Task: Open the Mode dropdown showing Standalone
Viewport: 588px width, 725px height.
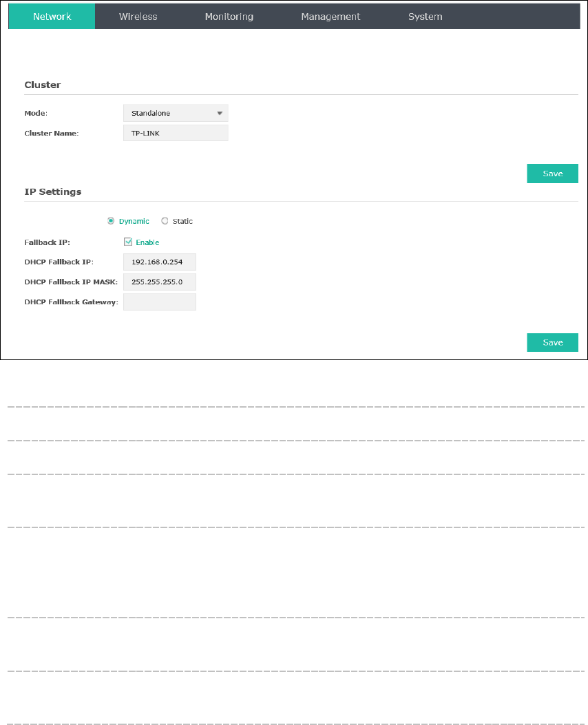Action: point(176,114)
